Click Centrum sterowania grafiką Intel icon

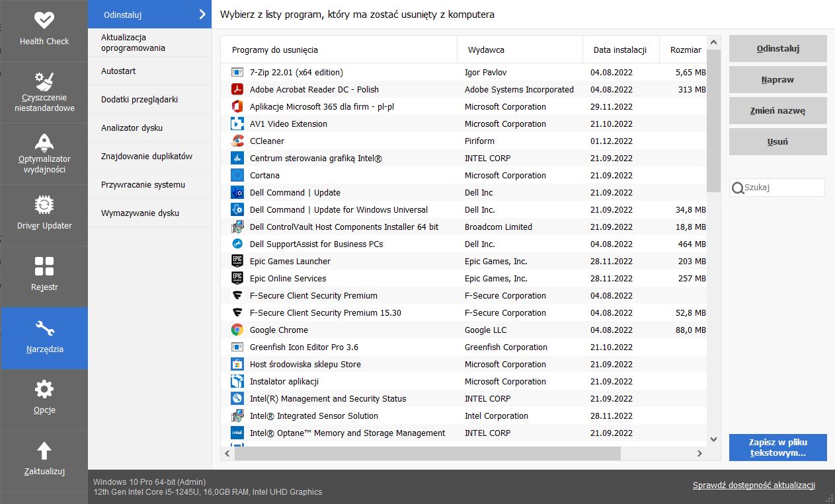[x=237, y=158]
